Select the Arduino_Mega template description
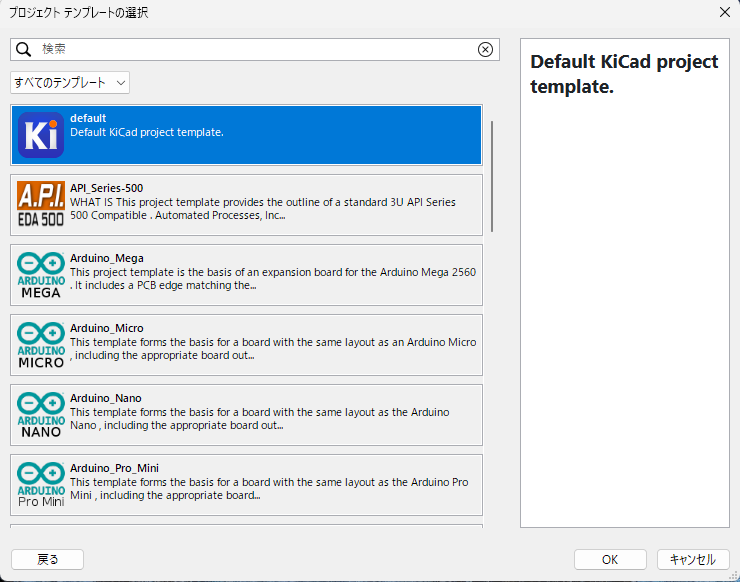Image resolution: width=740 pixels, height=582 pixels. 273,278
